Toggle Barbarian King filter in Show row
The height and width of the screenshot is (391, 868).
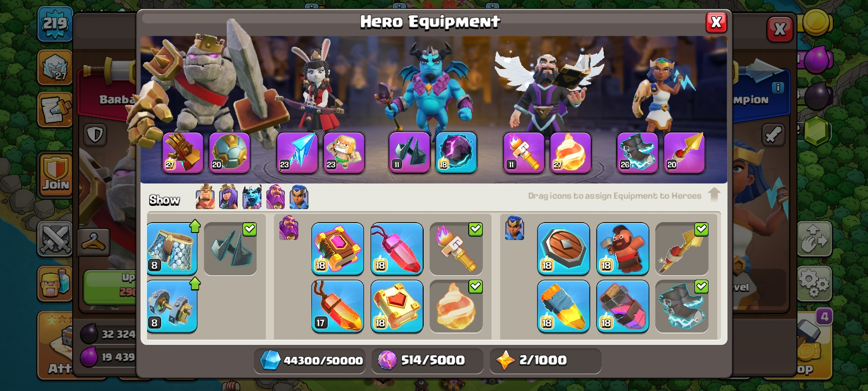(205, 197)
